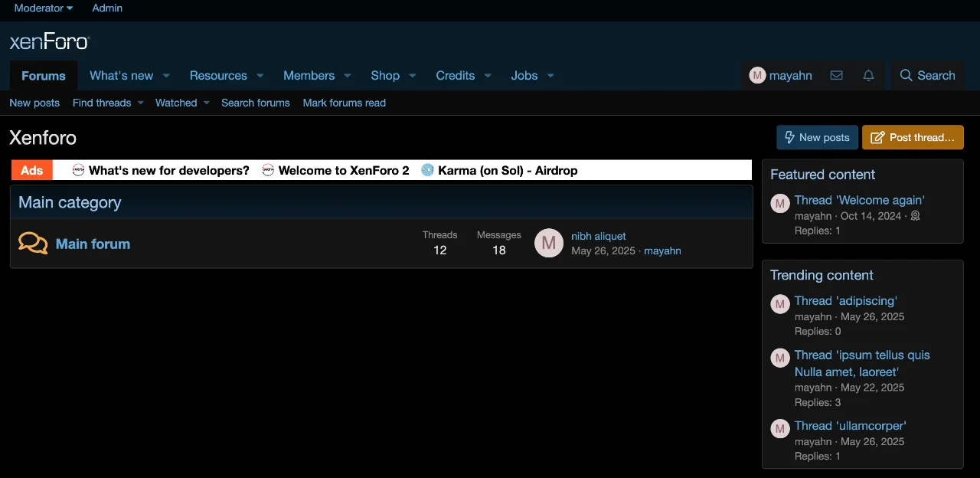
Task: Open the inbox envelope icon
Action: 836,75
